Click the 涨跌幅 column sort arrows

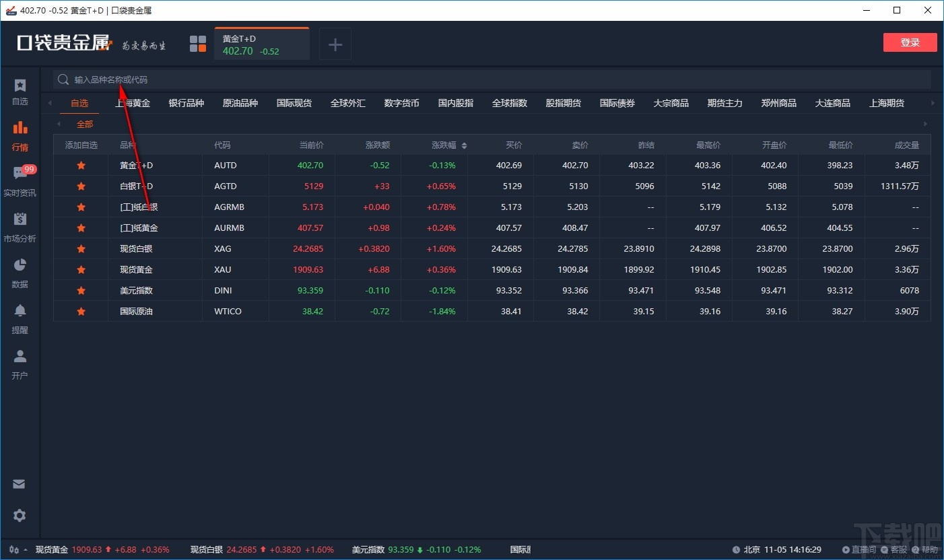pos(465,144)
